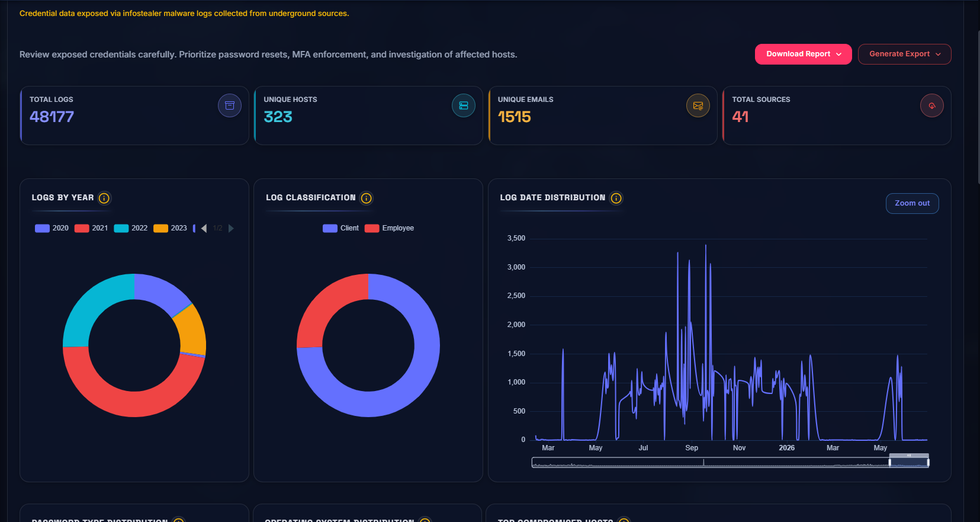Viewport: 980px width, 522px height.
Task: Click the date range slider selected window
Action: pos(909,462)
